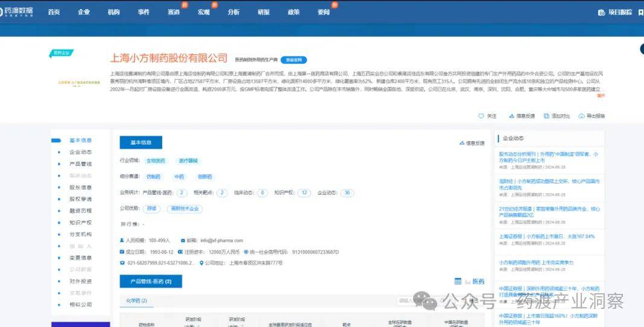Jump to 企业动态 in the side navigation
The height and width of the screenshot is (327, 644).
(81, 152)
